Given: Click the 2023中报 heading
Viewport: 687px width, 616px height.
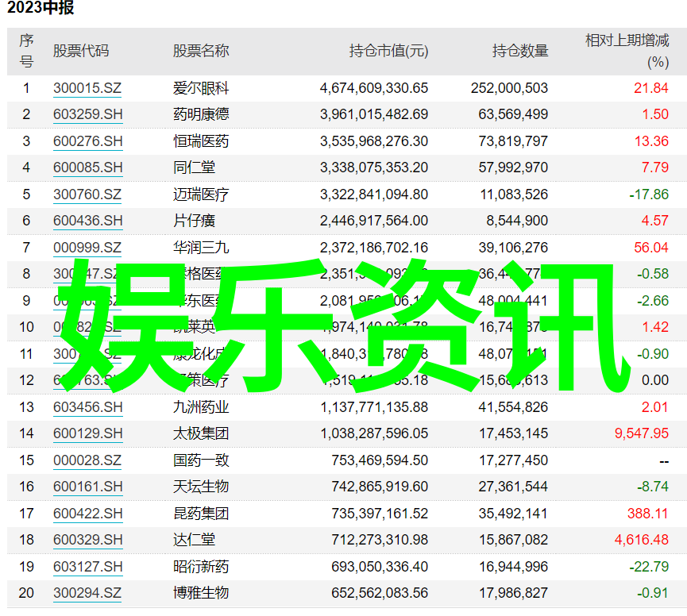Looking at the screenshot, I should (x=41, y=7).
